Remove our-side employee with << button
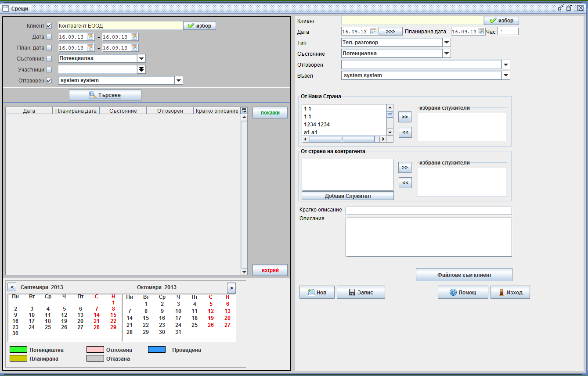This screenshot has width=588, height=376. [405, 132]
